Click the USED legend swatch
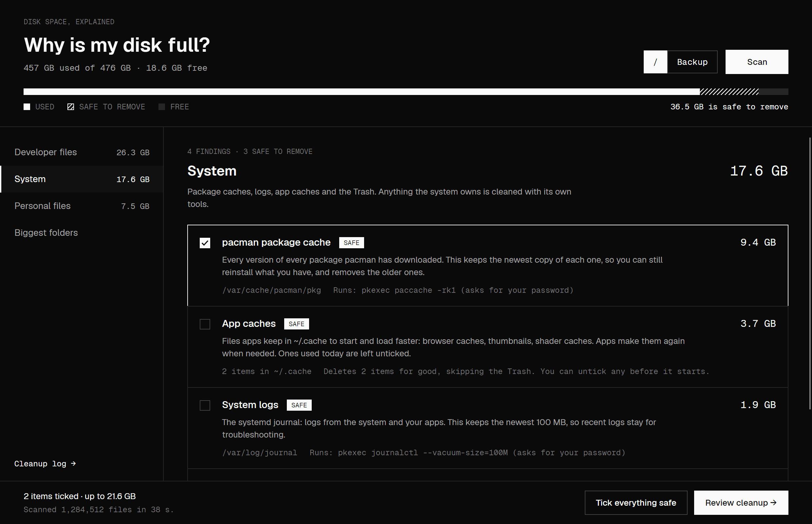Screen dimensions: 812x524 click(x=27, y=107)
